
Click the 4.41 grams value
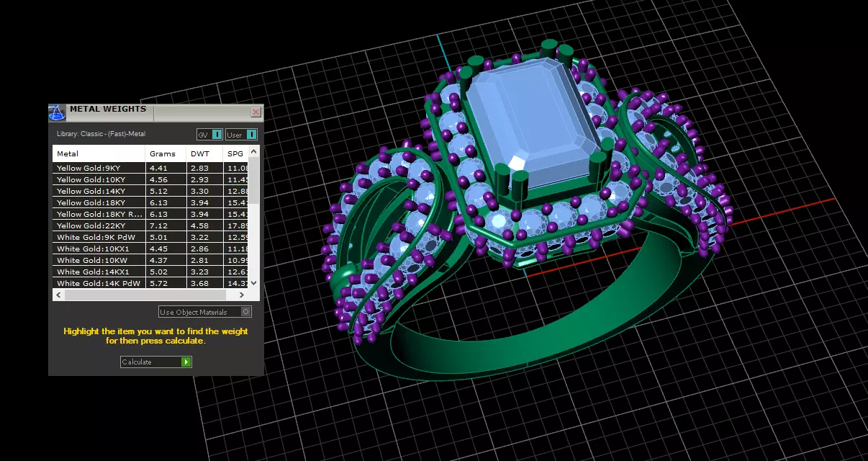(x=158, y=168)
